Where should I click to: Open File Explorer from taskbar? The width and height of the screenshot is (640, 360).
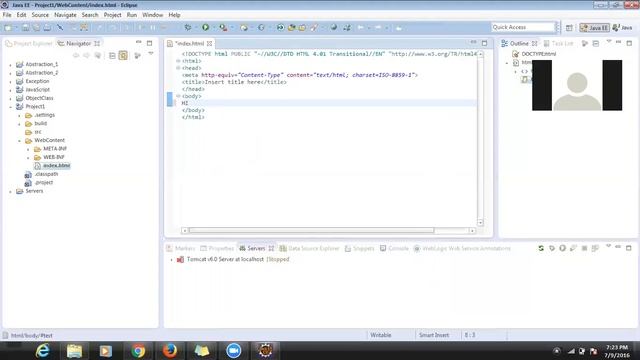74,351
